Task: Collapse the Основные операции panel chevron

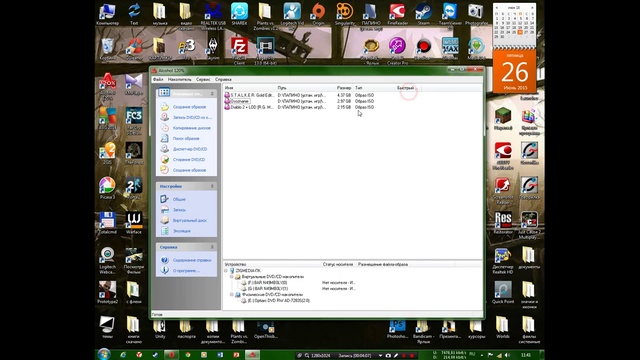Action: point(212,93)
